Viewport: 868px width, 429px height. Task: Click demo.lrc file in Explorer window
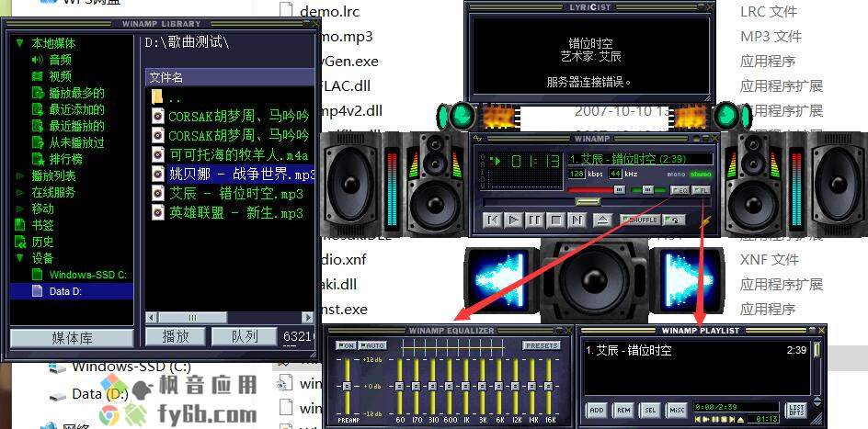[329, 11]
